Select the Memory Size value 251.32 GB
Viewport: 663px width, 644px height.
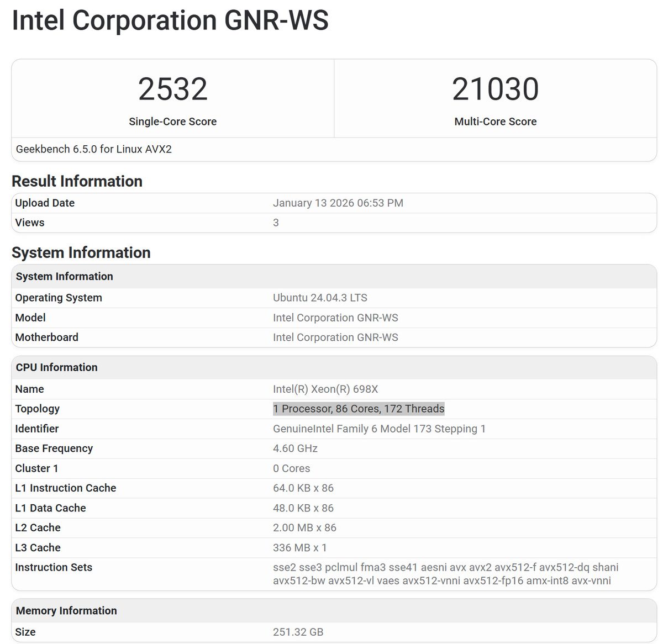[297, 631]
